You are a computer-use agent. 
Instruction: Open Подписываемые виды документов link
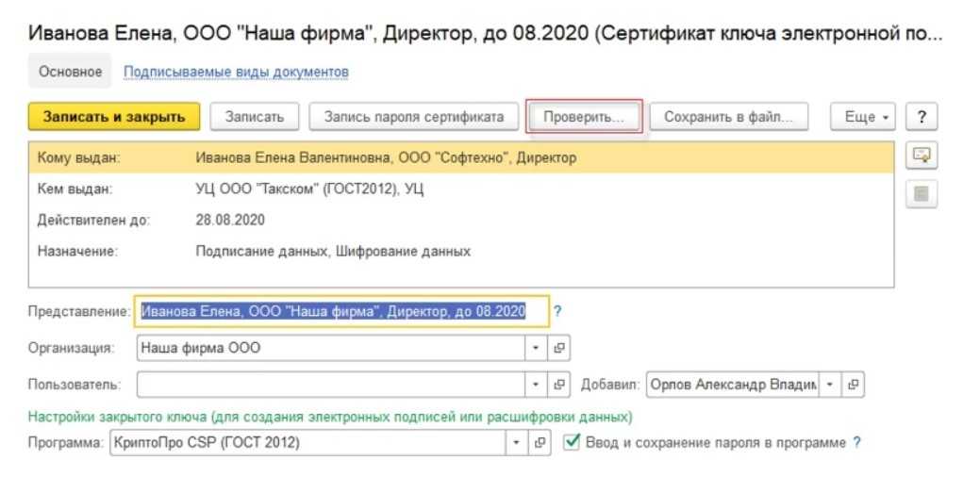236,72
